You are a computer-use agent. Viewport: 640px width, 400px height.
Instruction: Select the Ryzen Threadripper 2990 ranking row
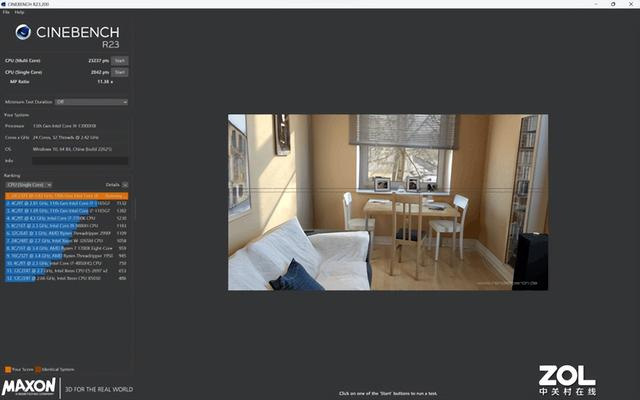67,233
